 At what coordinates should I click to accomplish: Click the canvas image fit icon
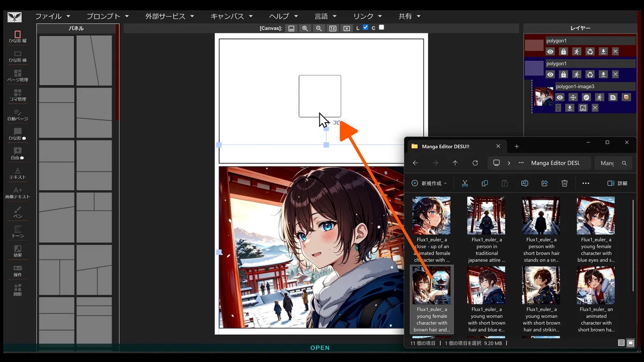tap(291, 28)
